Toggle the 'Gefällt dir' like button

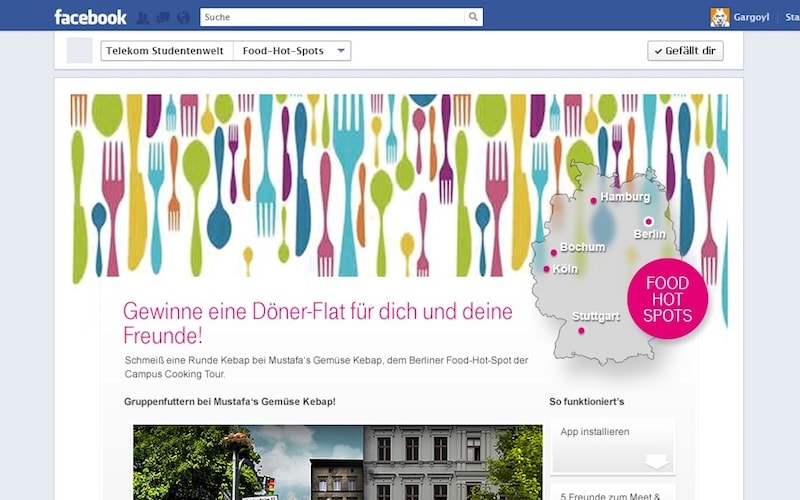[685, 51]
